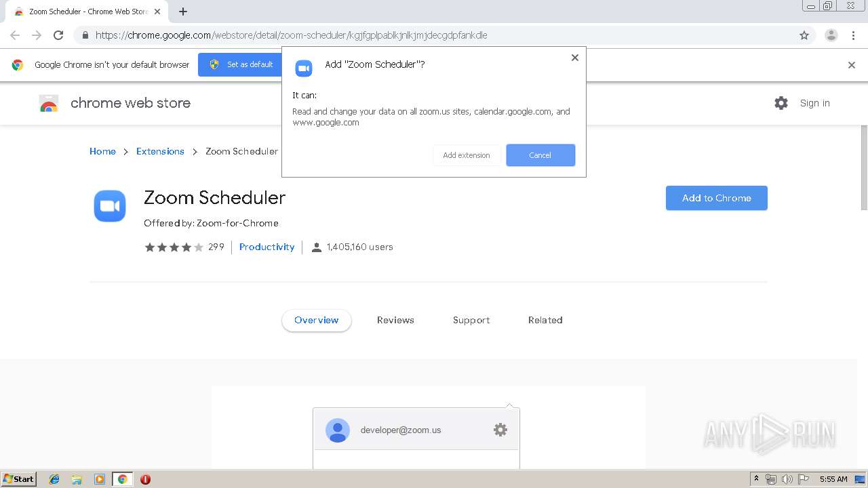Go to Home breadcrumb link
Image resolution: width=868 pixels, height=488 pixels.
102,151
